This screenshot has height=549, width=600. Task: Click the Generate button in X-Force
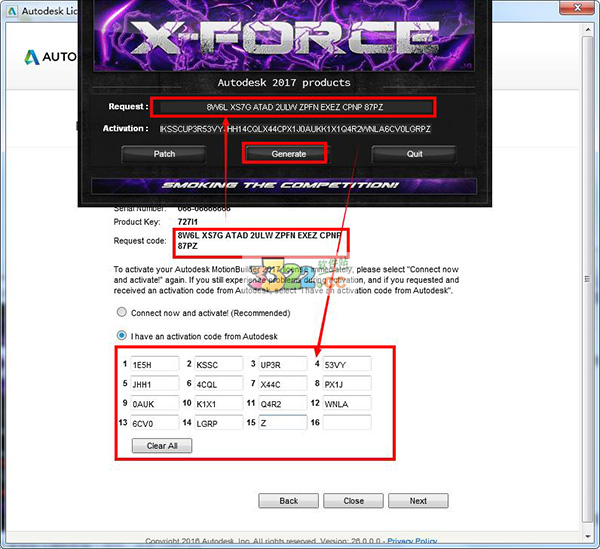click(289, 154)
